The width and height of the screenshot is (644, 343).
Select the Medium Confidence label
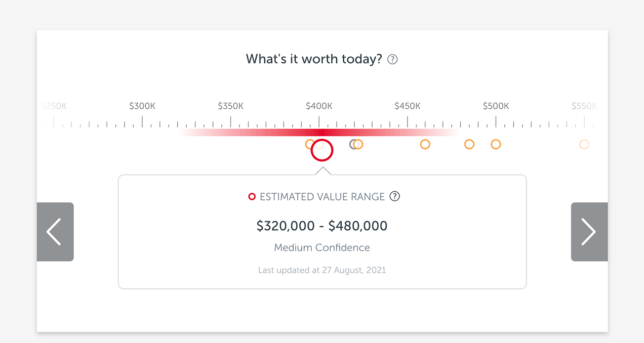[322, 247]
